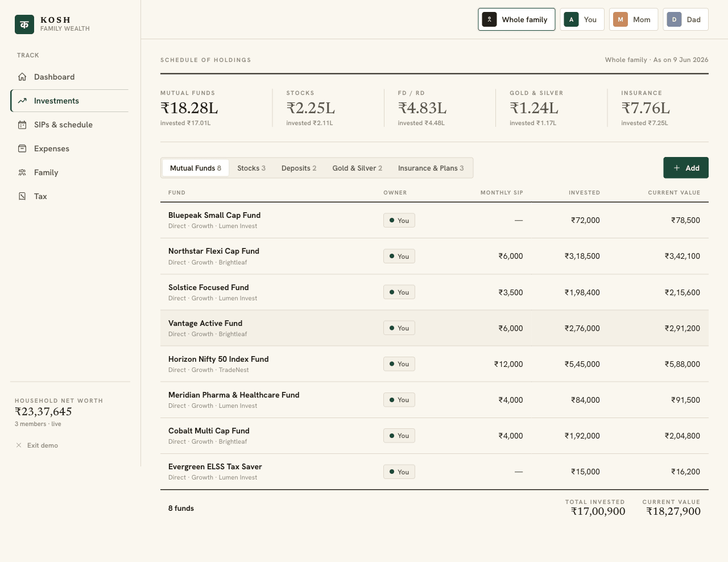Add a new holding
Image resolution: width=728 pixels, height=562 pixels.
pyautogui.click(x=686, y=168)
